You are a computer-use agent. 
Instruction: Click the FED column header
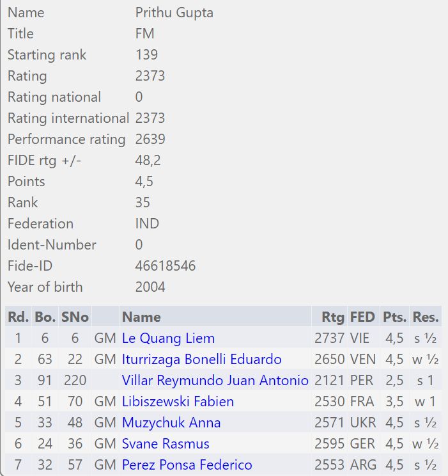(362, 317)
